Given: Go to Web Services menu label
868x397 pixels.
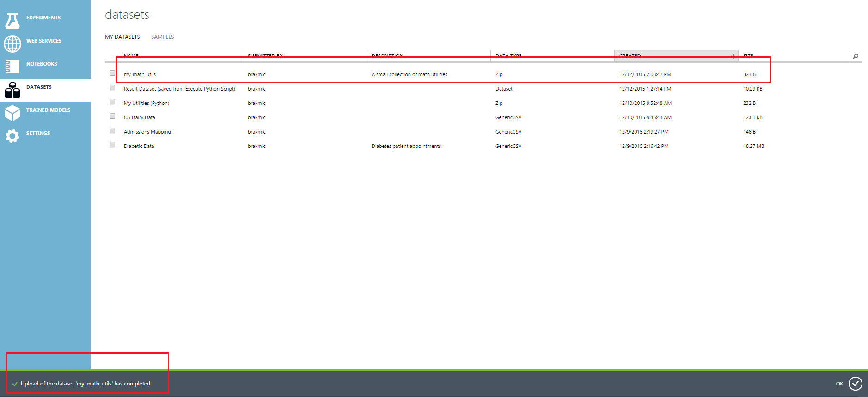Looking at the screenshot, I should tap(44, 41).
